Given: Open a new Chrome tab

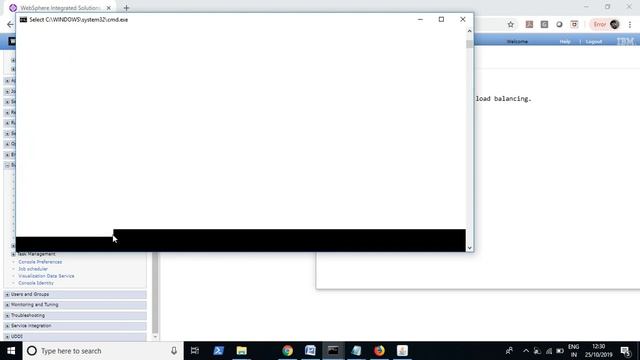Looking at the screenshot, I should (x=126, y=8).
